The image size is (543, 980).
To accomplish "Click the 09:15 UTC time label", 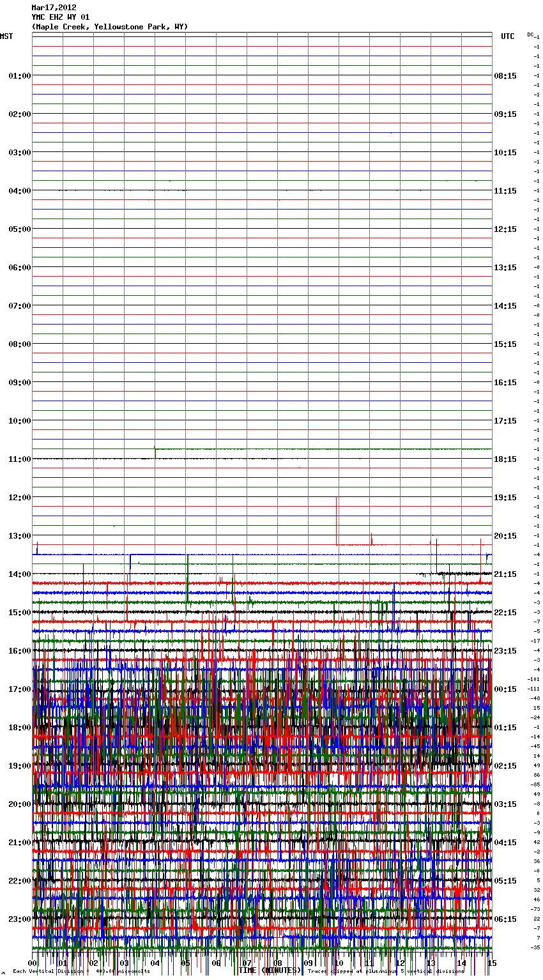I will coord(505,114).
